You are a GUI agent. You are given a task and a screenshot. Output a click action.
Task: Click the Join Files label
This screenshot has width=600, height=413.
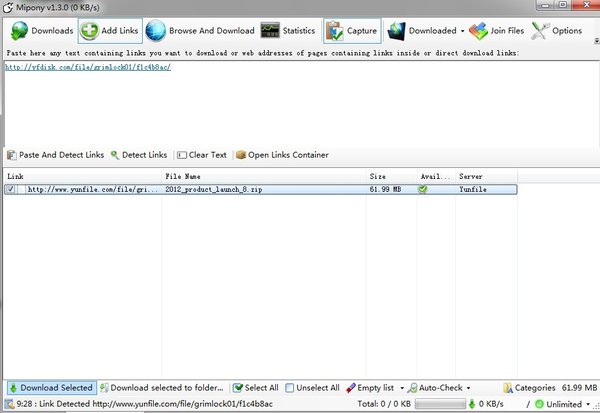507,31
